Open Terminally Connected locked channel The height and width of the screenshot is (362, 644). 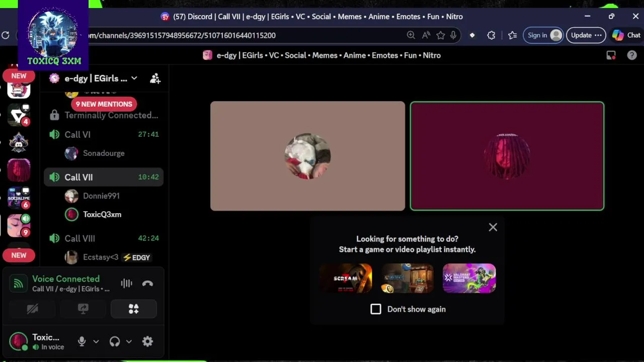(104, 115)
